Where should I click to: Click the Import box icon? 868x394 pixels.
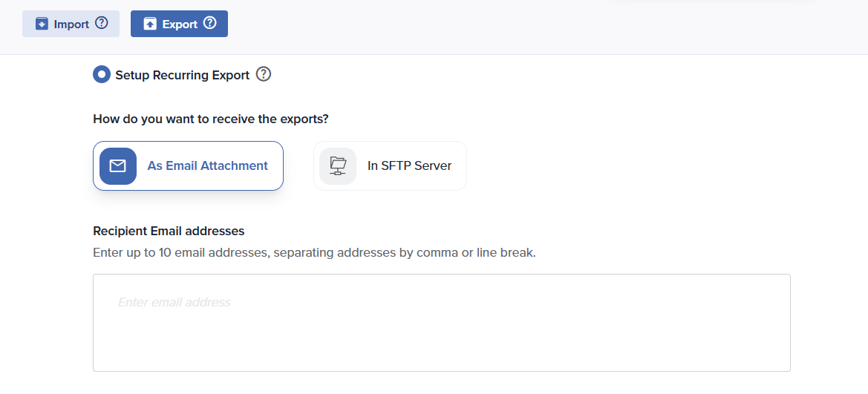pos(42,24)
